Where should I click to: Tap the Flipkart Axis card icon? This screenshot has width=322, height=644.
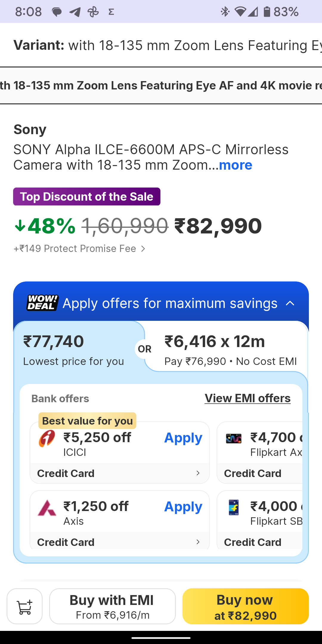[233, 438]
